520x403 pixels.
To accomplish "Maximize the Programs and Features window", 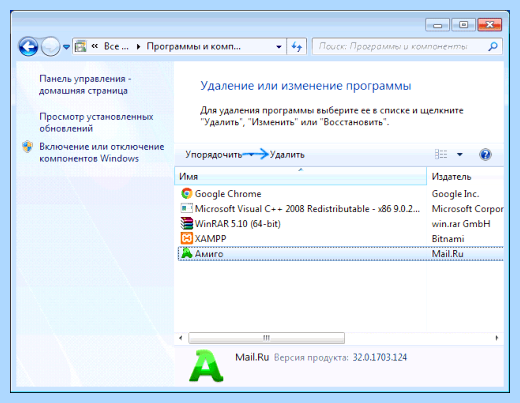I will tap(463, 25).
